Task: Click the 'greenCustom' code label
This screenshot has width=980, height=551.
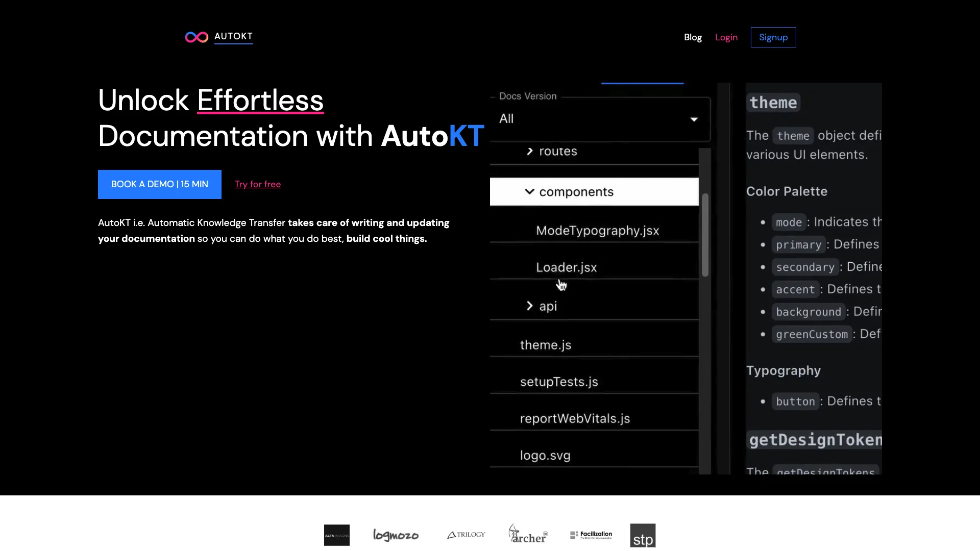Action: point(812,335)
